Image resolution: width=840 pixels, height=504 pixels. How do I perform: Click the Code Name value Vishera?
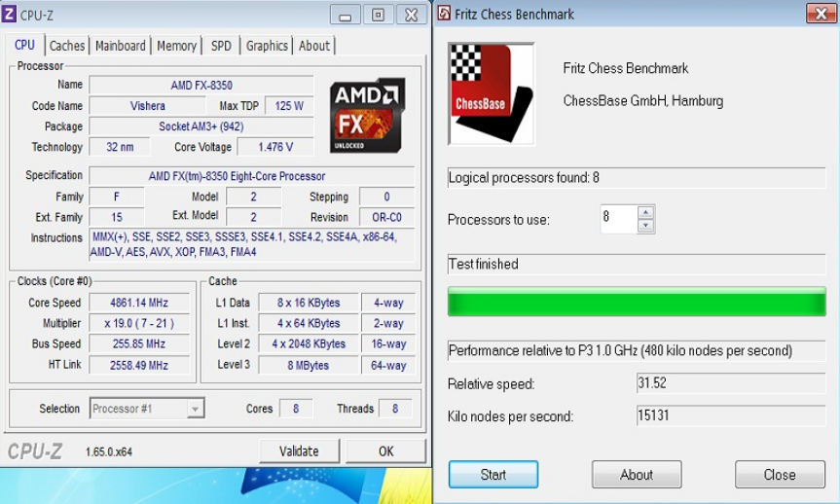(147, 105)
